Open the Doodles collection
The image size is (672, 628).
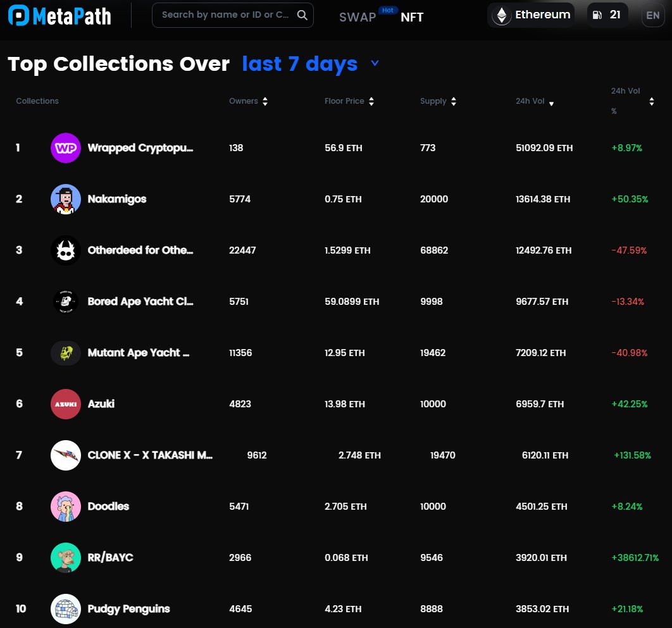click(108, 507)
